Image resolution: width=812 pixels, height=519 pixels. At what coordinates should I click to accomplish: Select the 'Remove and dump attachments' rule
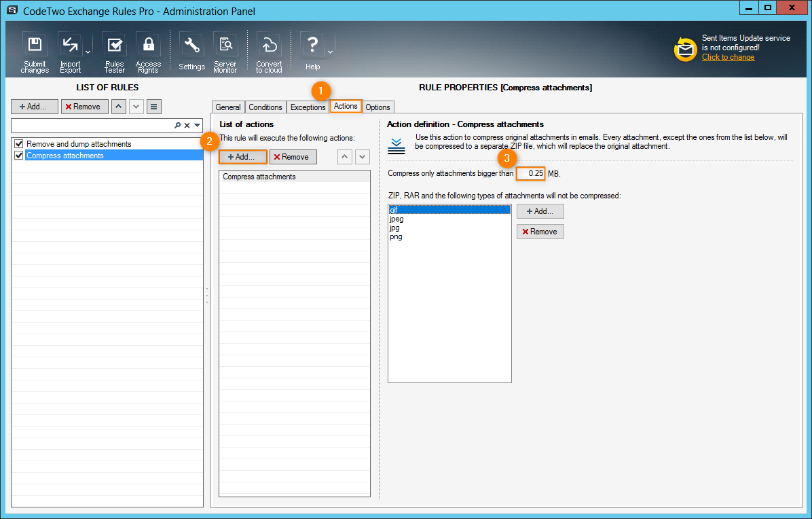click(79, 144)
